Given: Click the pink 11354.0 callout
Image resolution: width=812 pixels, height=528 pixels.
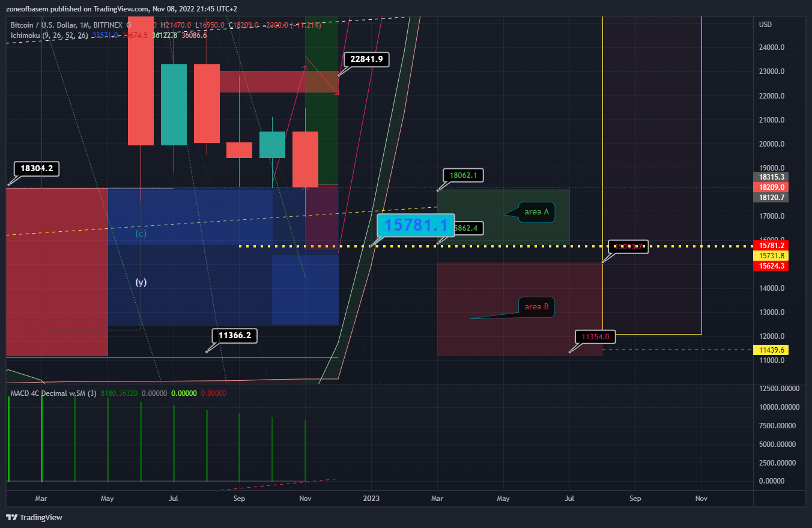Looking at the screenshot, I should pyautogui.click(x=595, y=337).
